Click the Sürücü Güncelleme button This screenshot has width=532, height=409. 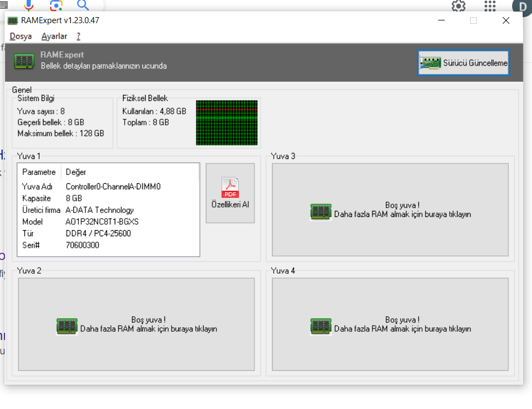point(463,63)
